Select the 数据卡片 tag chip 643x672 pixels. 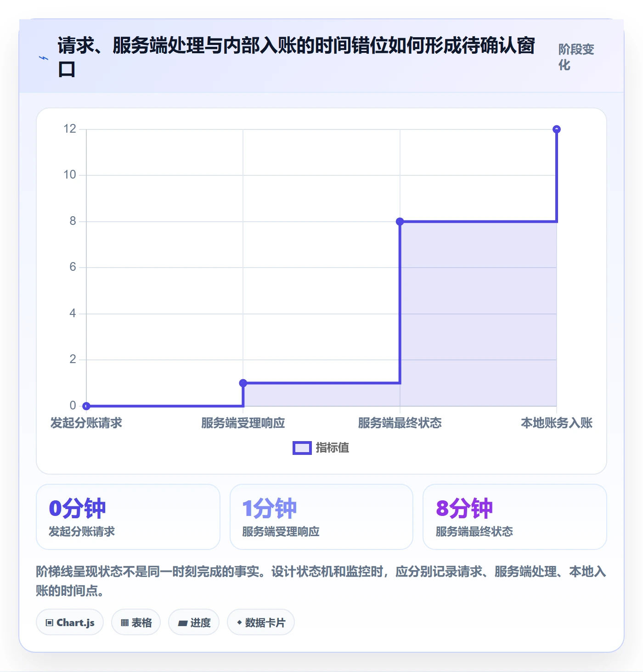pyautogui.click(x=261, y=622)
